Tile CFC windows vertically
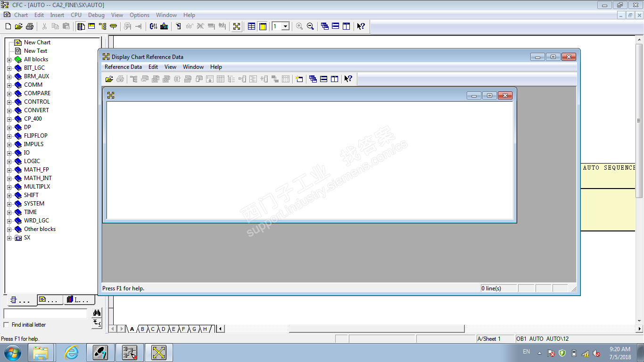The height and width of the screenshot is (362, 644). pos(347,26)
